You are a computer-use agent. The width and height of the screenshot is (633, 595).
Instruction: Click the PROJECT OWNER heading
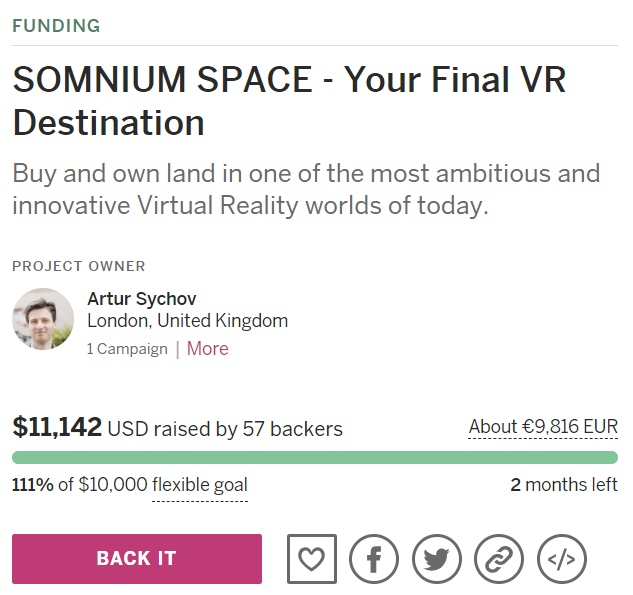click(79, 266)
